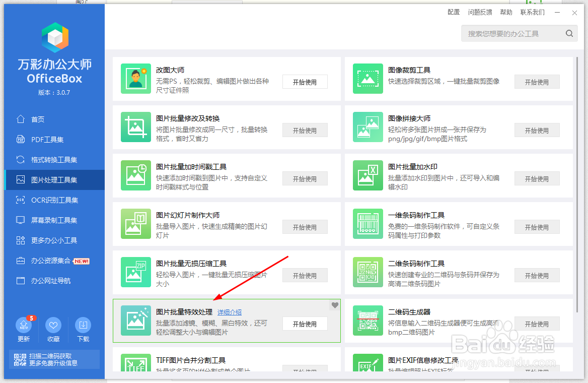Select the 一维条码制作工具 barcode icon
The height and width of the screenshot is (383, 588).
pos(368,224)
